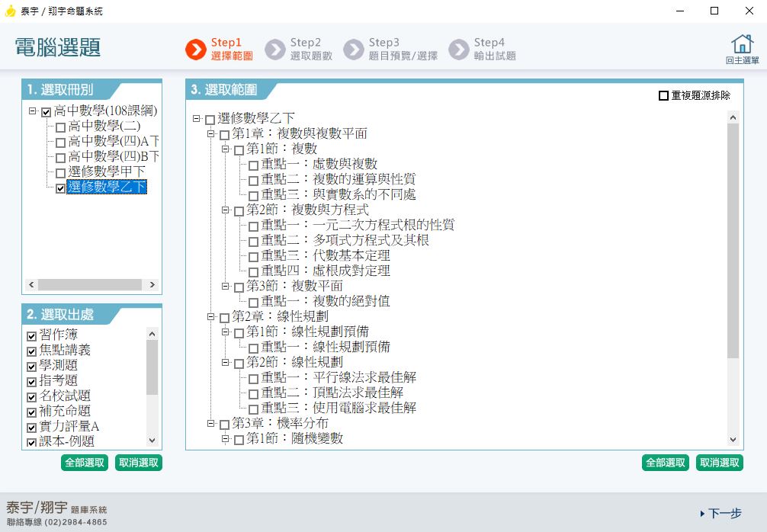
Task: Click the Step1 orange arrow icon
Action: pyautogui.click(x=196, y=50)
